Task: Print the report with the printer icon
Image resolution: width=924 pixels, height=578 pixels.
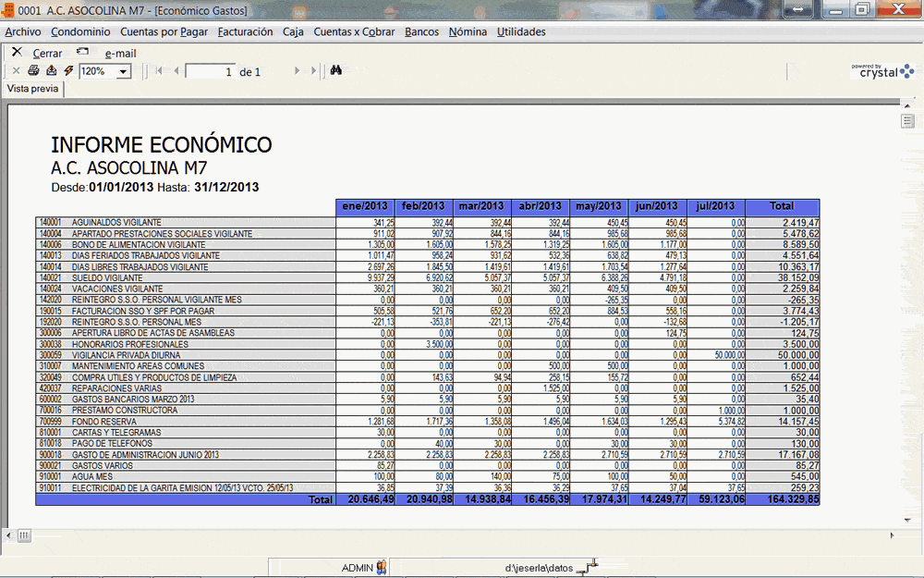Action: [x=33, y=71]
